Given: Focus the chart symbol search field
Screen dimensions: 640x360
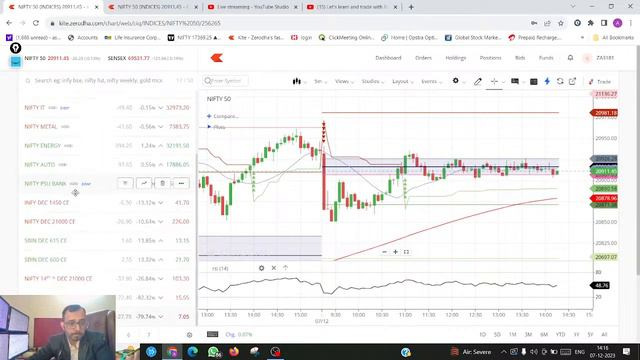Looking at the screenshot, I should (225, 81).
